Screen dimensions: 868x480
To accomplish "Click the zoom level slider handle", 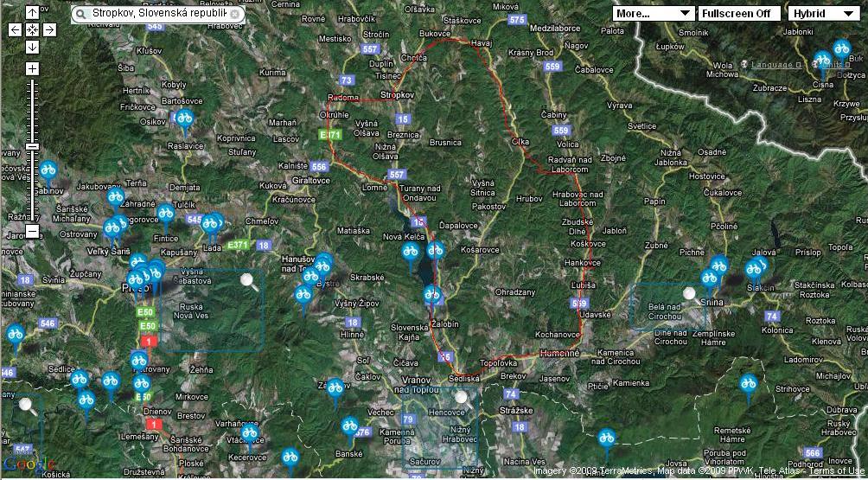I will (x=32, y=148).
